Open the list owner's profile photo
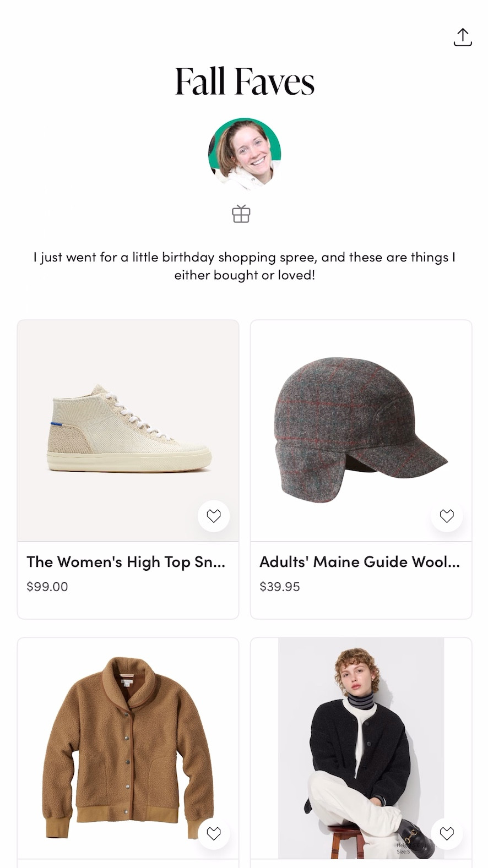Screen dimensions: 488x868 click(x=245, y=154)
